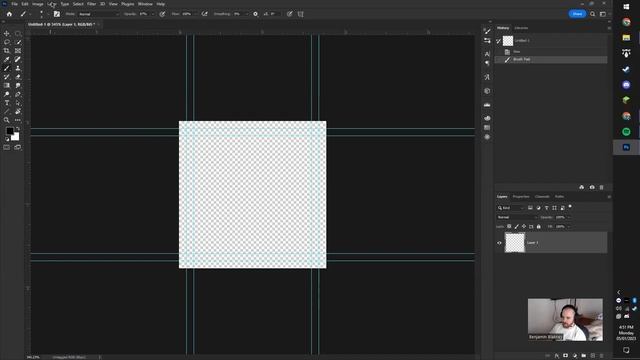
Task: Open the Home screen icon
Action: [x=9, y=14]
